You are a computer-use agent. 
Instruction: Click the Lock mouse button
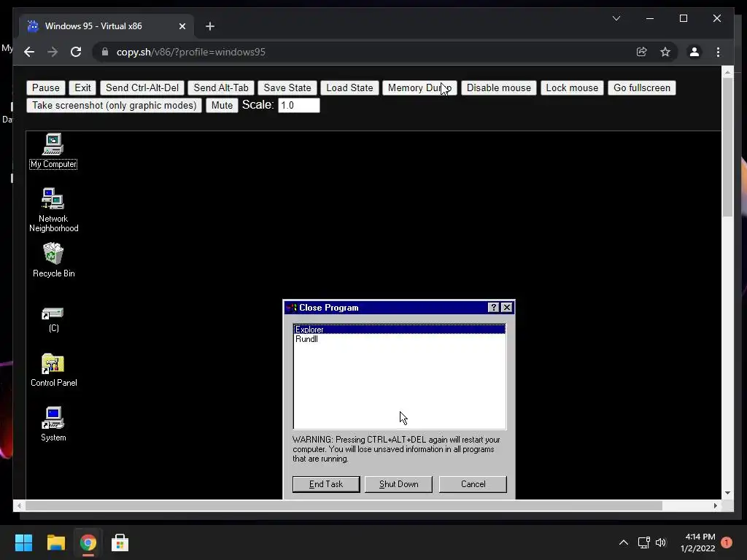pos(572,87)
